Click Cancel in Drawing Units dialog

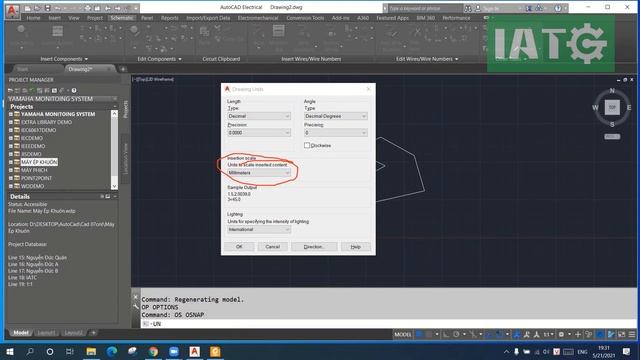click(x=273, y=247)
